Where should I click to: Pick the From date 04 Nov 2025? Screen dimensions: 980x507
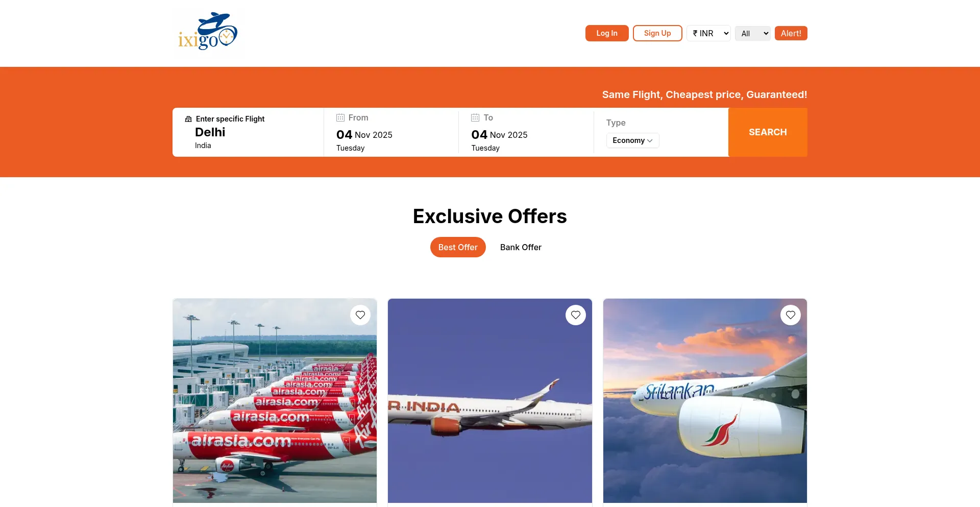click(x=364, y=135)
